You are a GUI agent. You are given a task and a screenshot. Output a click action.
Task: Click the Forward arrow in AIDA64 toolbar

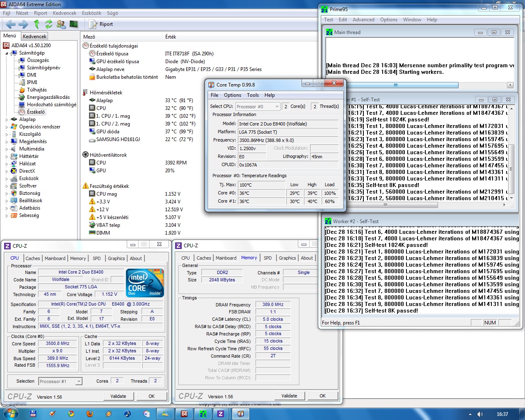[x=23, y=24]
